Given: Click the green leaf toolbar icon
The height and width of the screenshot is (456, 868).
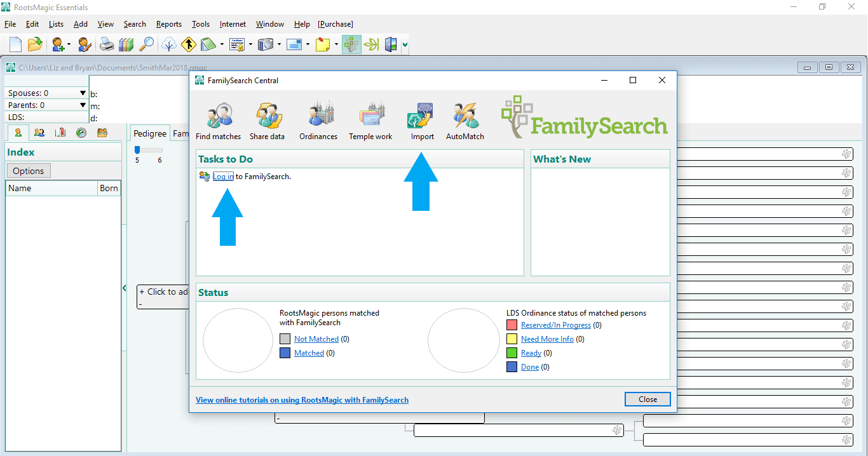Looking at the screenshot, I should tap(372, 44).
